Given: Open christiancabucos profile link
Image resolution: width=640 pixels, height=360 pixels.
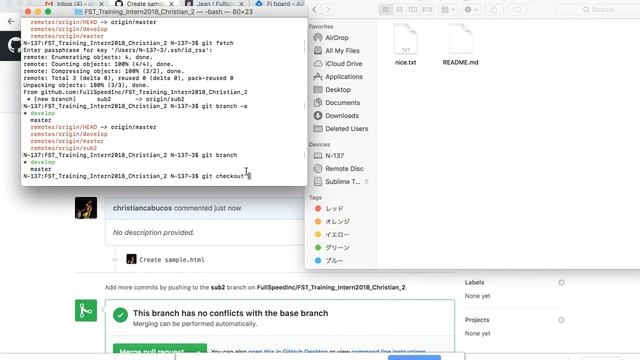Looking at the screenshot, I should click(142, 208).
